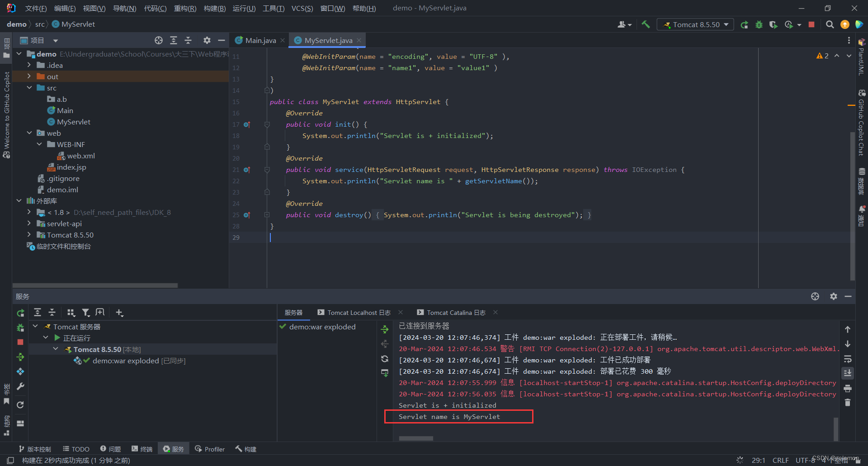
Task: Collapse the Tomcat 服务器 node in Services
Action: point(35,326)
